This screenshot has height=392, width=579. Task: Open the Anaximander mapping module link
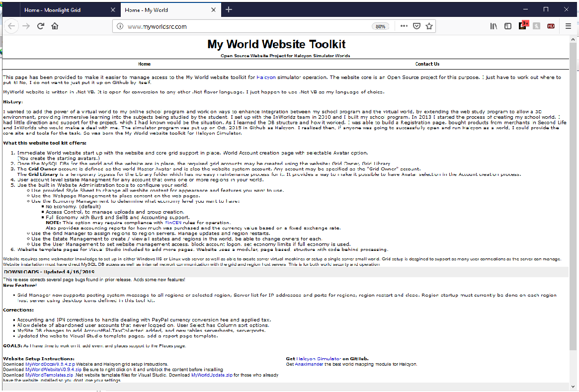[309, 364]
